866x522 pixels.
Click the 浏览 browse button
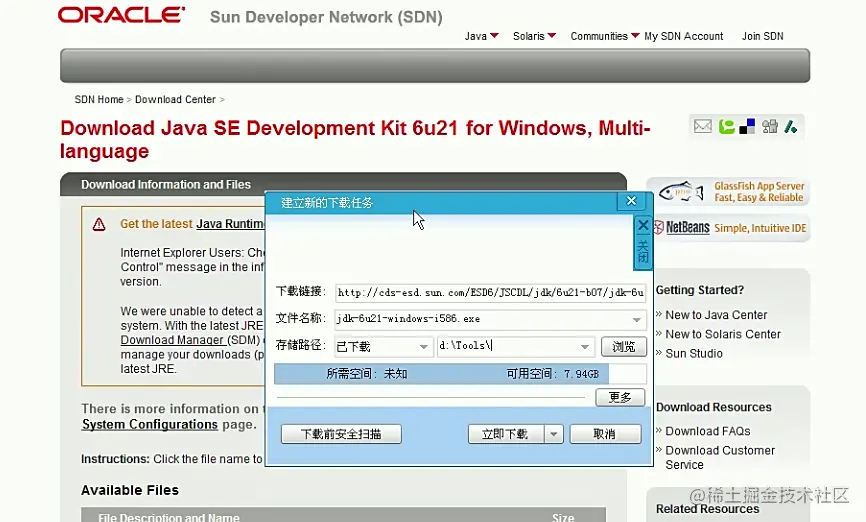[624, 347]
